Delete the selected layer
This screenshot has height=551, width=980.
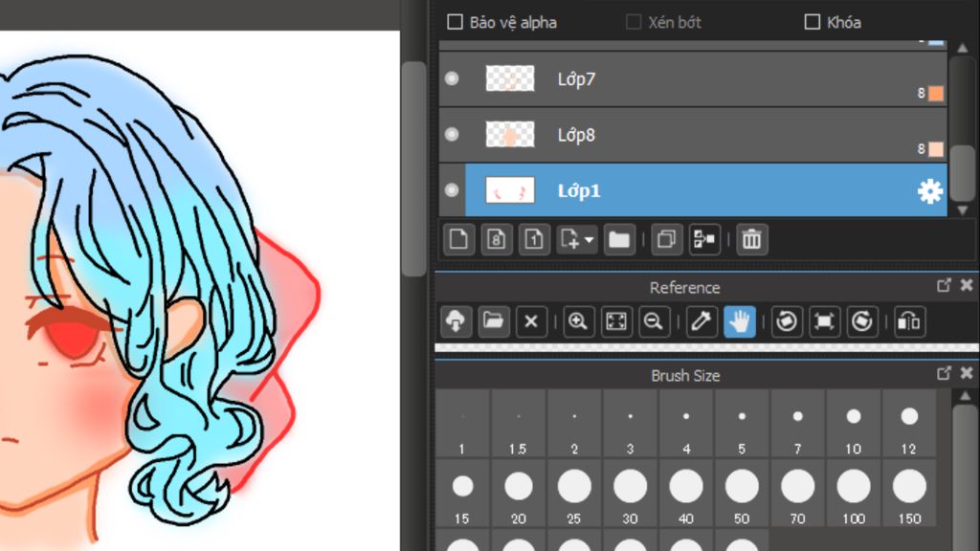point(751,239)
